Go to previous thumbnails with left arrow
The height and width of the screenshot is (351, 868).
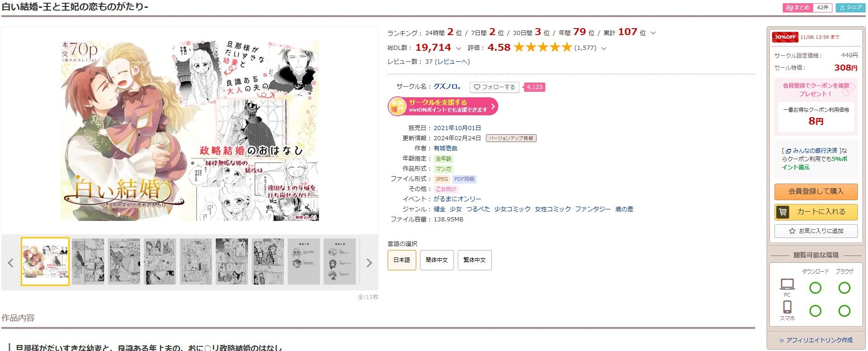11,263
